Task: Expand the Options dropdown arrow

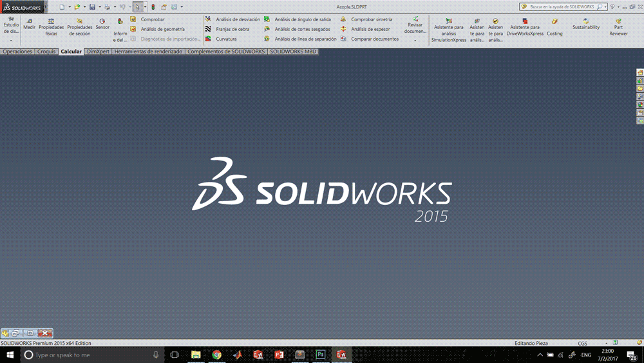Action: 182,7
